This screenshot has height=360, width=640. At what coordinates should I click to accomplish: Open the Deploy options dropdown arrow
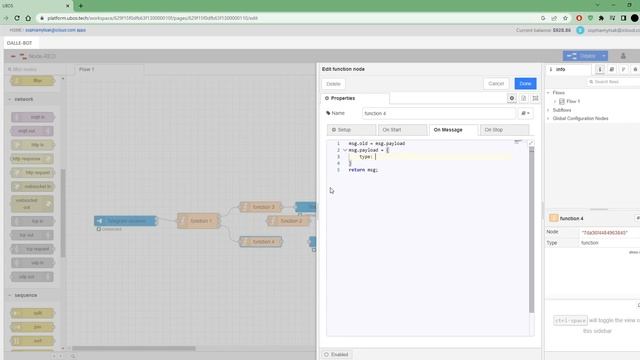coord(604,56)
